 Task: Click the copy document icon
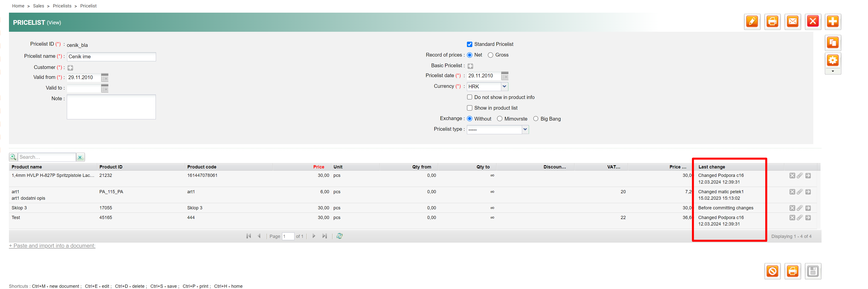[x=832, y=43]
